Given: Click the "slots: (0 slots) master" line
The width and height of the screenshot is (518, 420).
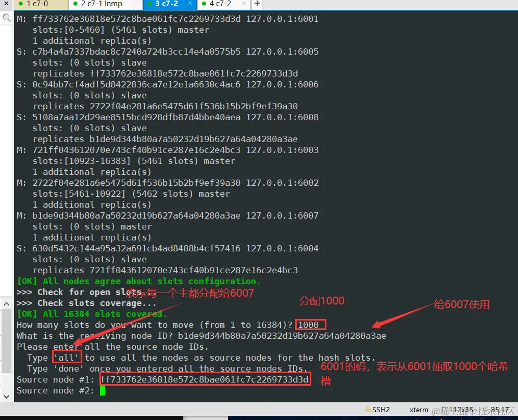Looking at the screenshot, I should click(92, 226).
